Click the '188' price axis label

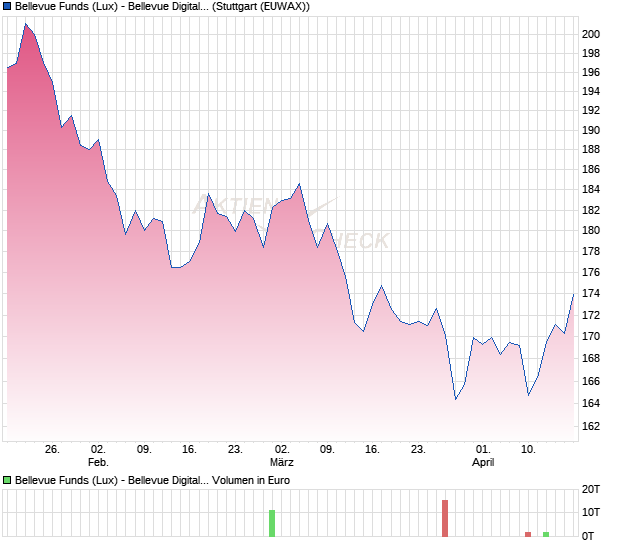(591, 149)
